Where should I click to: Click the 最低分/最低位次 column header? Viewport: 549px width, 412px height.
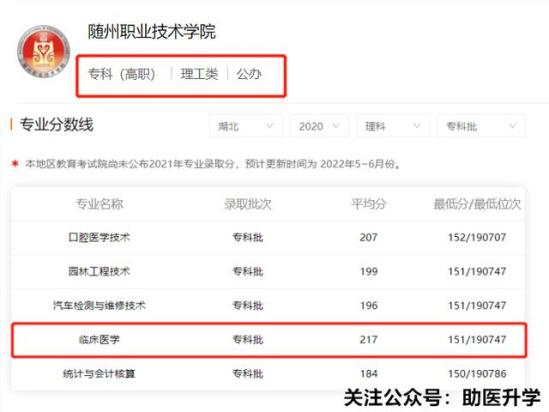(477, 204)
